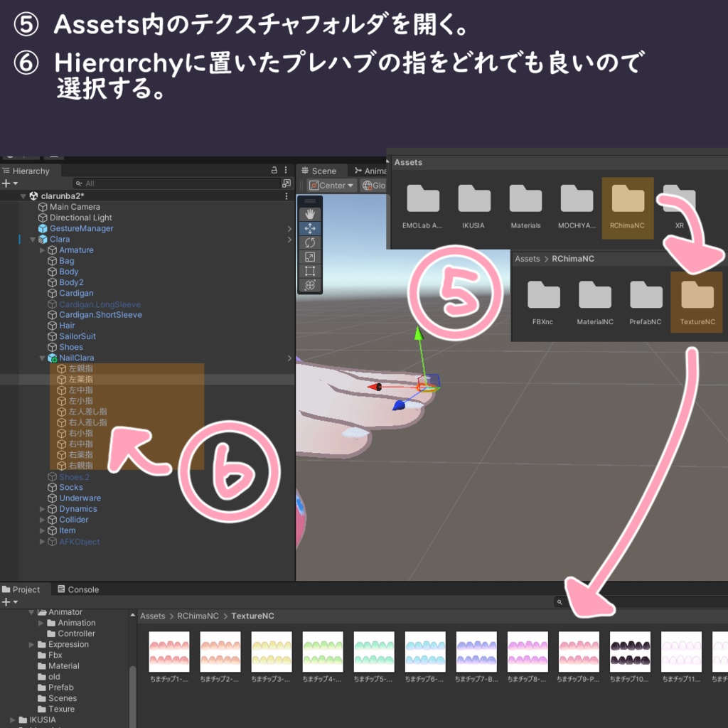Image resolution: width=728 pixels, height=728 pixels.
Task: Open the TextureNC folder
Action: point(697,303)
